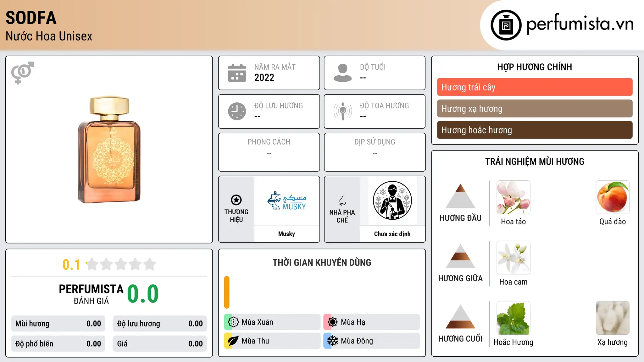644x362 pixels.
Task: Select the Hương xạ hương accord bar
Action: [x=535, y=108]
